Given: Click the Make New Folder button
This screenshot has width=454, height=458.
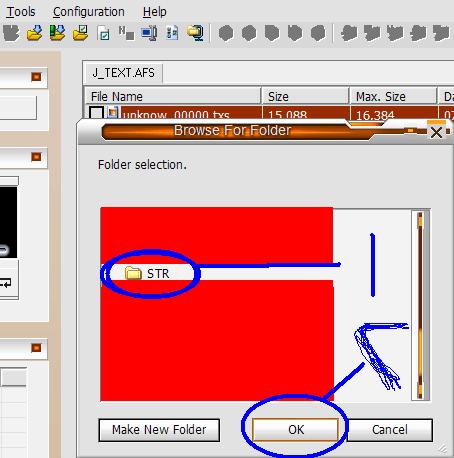Looking at the screenshot, I should [159, 430].
